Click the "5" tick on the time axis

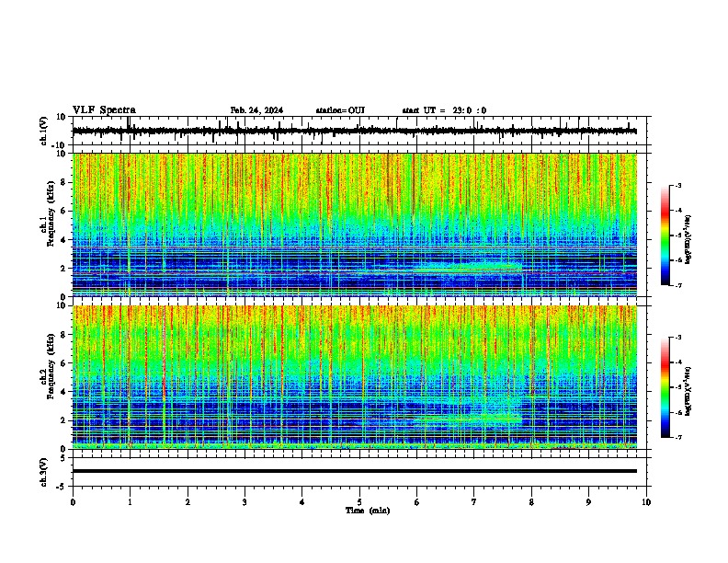pyautogui.click(x=359, y=502)
